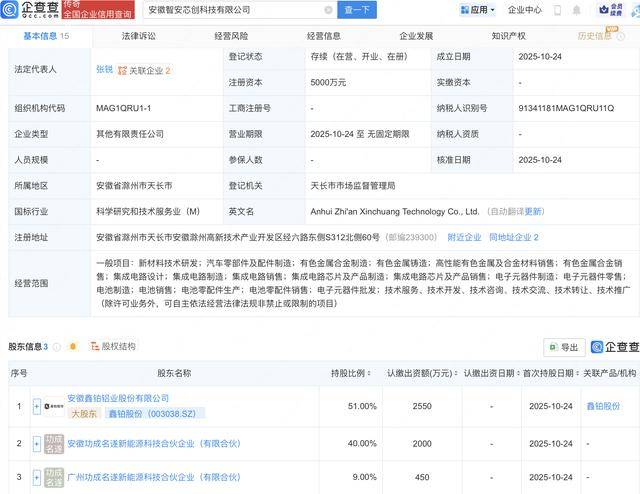Image resolution: width=640 pixels, height=494 pixels.
Task: Clear the search box with X icon
Action: coord(329,10)
